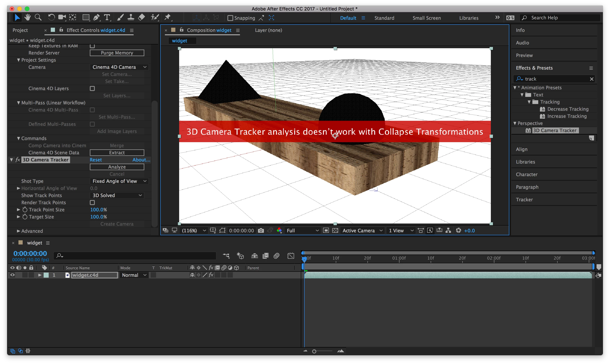Select the Type text tool
This screenshot has width=610, height=364.
point(107,17)
